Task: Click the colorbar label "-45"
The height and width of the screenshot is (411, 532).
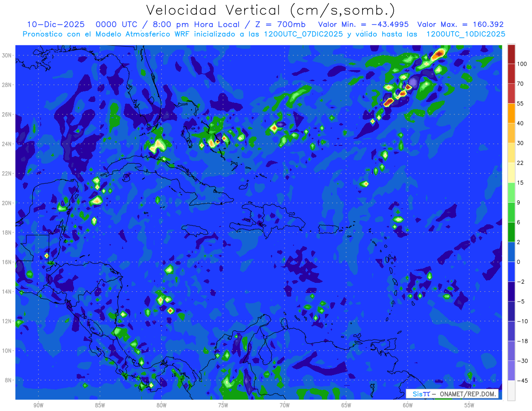Action: 522,380
